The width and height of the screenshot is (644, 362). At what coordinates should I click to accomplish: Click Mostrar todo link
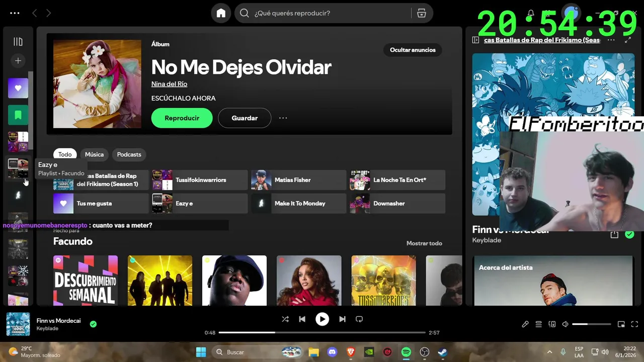point(424,243)
